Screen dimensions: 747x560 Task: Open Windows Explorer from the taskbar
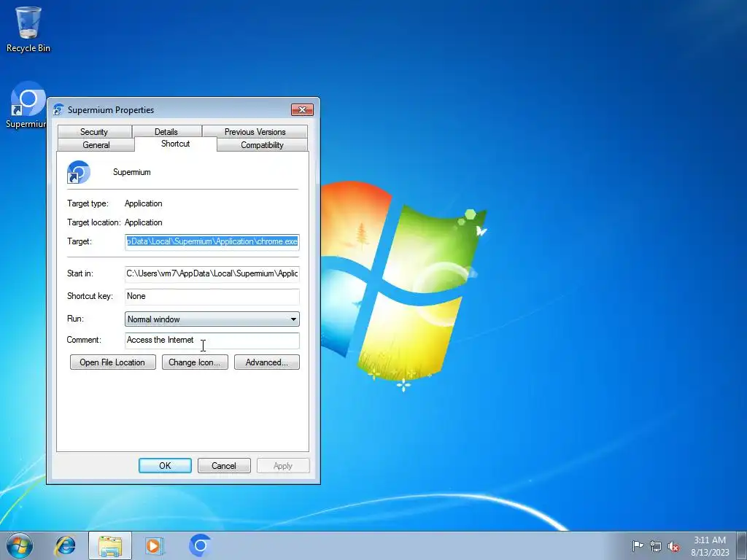(x=110, y=545)
